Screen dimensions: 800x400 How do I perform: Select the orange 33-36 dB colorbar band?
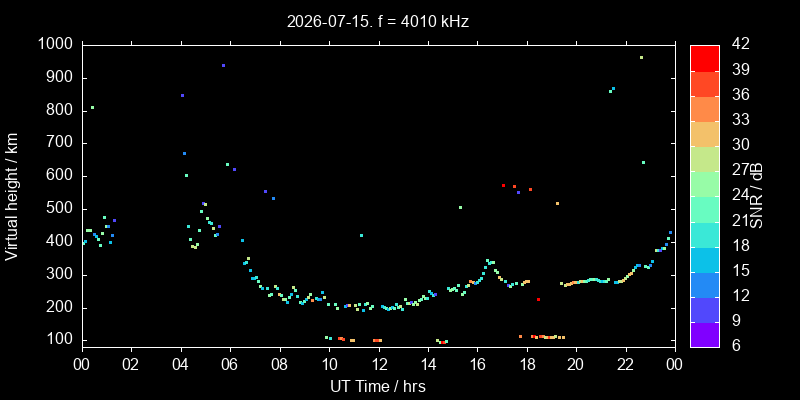pyautogui.click(x=705, y=109)
